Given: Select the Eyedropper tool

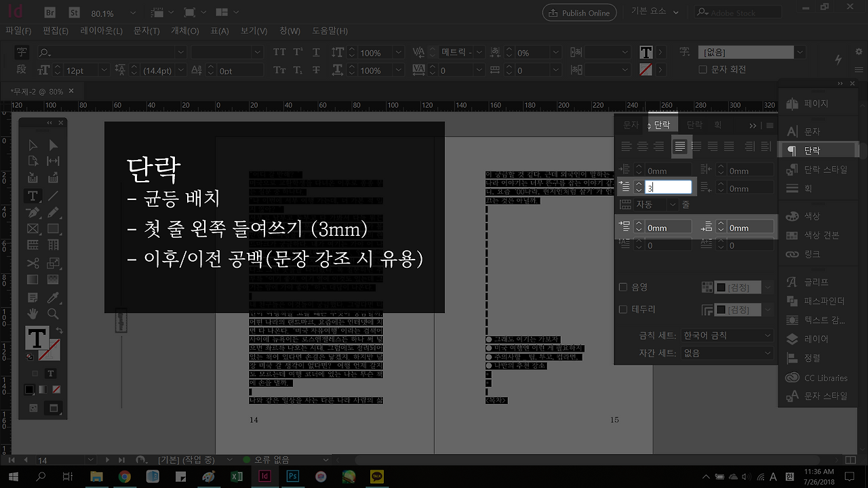Looking at the screenshot, I should coord(53,298).
